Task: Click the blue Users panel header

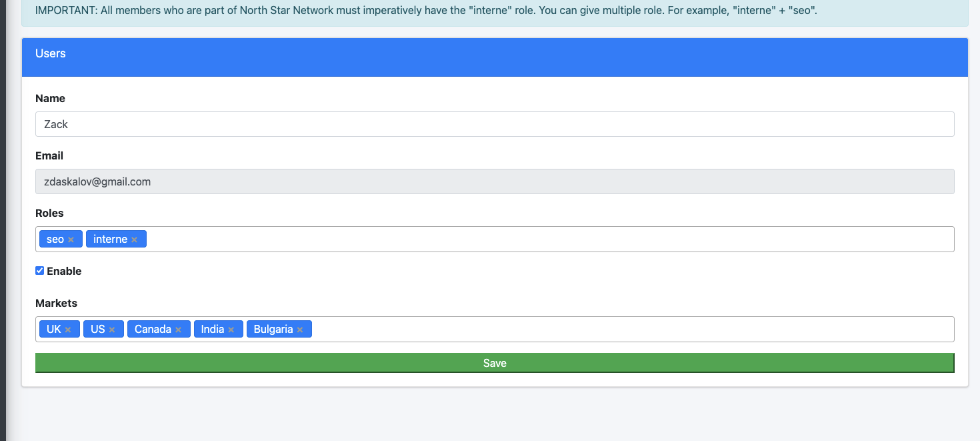Action: click(x=494, y=57)
